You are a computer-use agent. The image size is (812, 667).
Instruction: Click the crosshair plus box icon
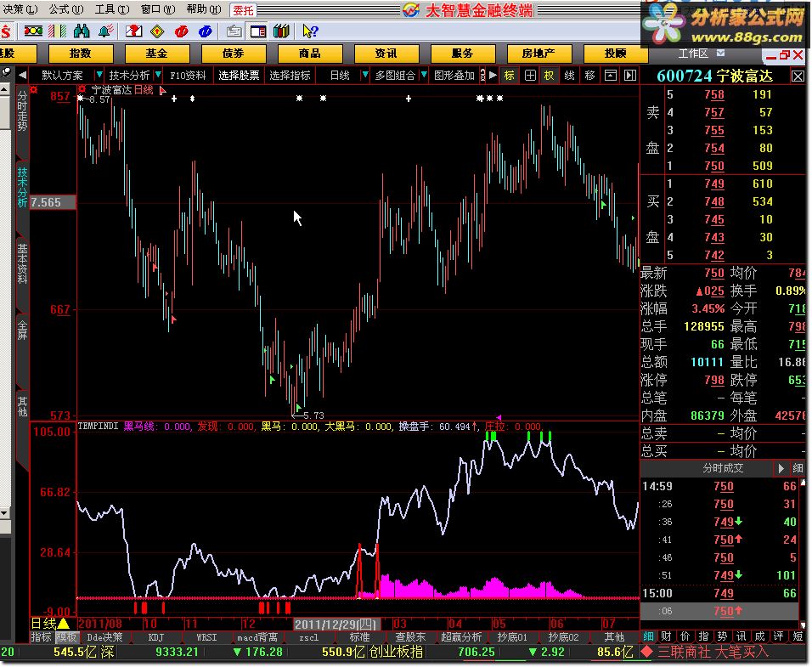point(530,76)
